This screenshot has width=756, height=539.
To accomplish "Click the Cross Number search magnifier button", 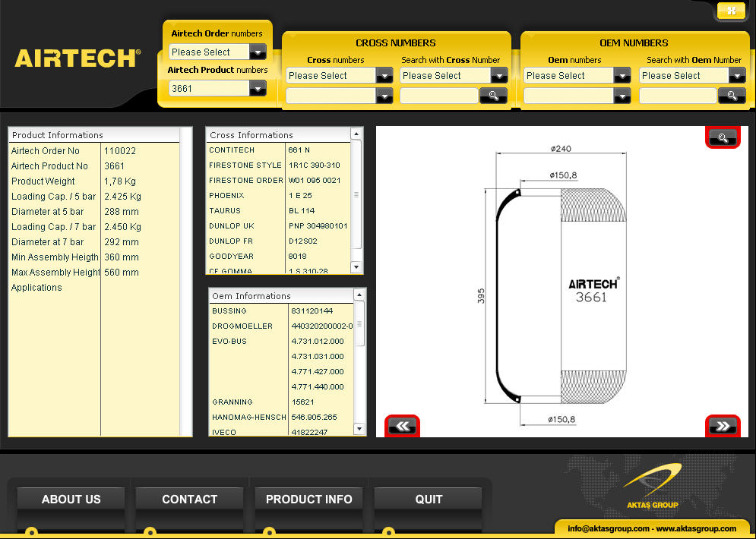I will click(493, 96).
